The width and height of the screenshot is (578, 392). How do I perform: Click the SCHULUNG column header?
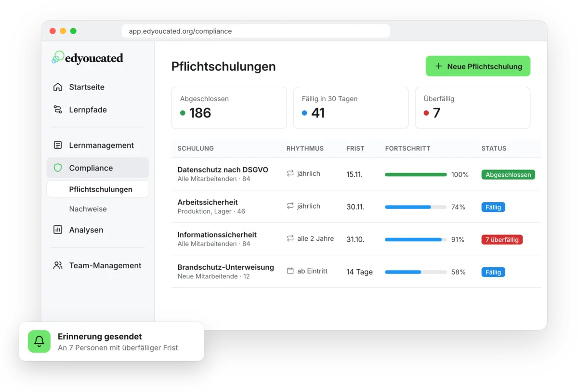(x=196, y=148)
